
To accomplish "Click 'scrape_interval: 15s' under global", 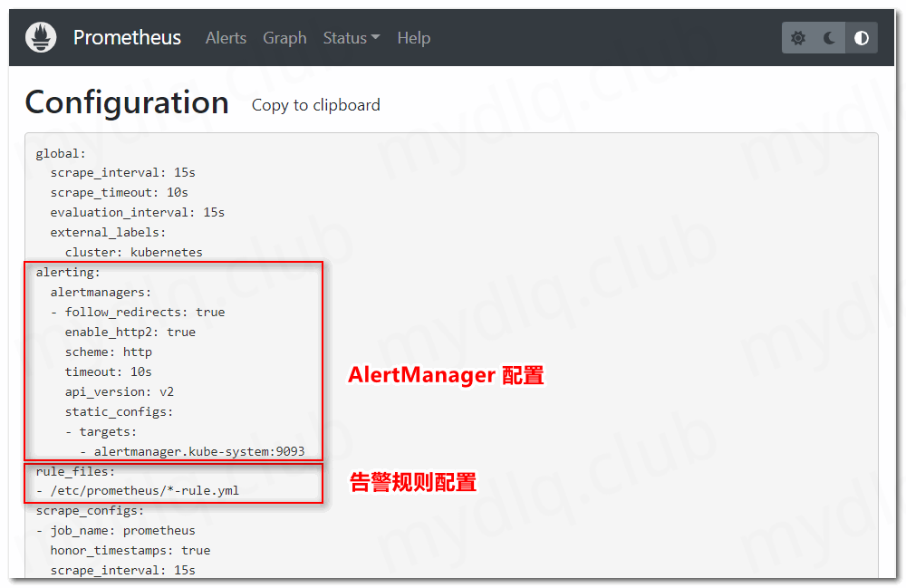I will click(x=122, y=173).
